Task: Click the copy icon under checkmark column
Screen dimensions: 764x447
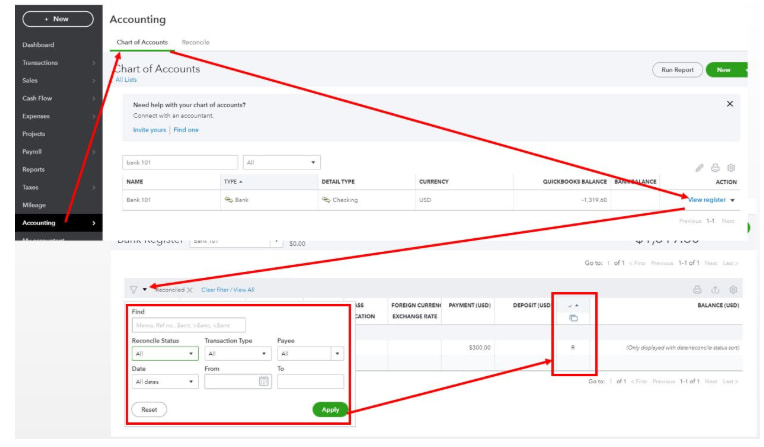Action: click(x=573, y=318)
